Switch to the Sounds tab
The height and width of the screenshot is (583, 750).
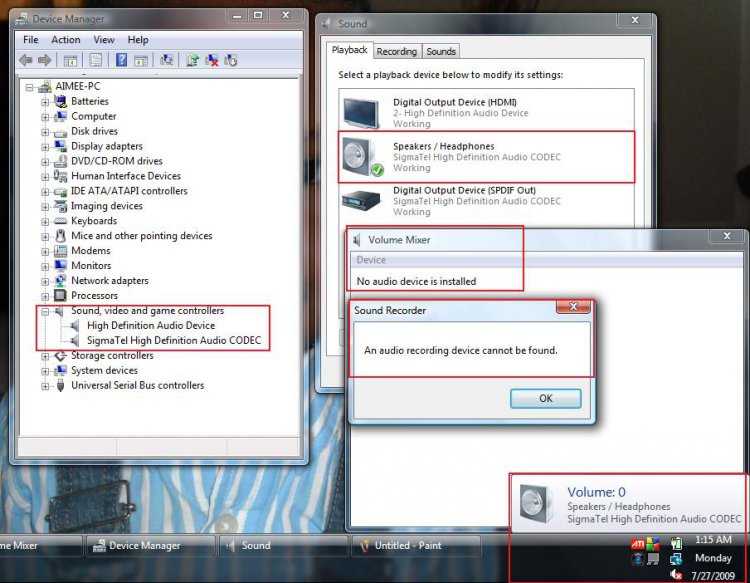click(441, 51)
